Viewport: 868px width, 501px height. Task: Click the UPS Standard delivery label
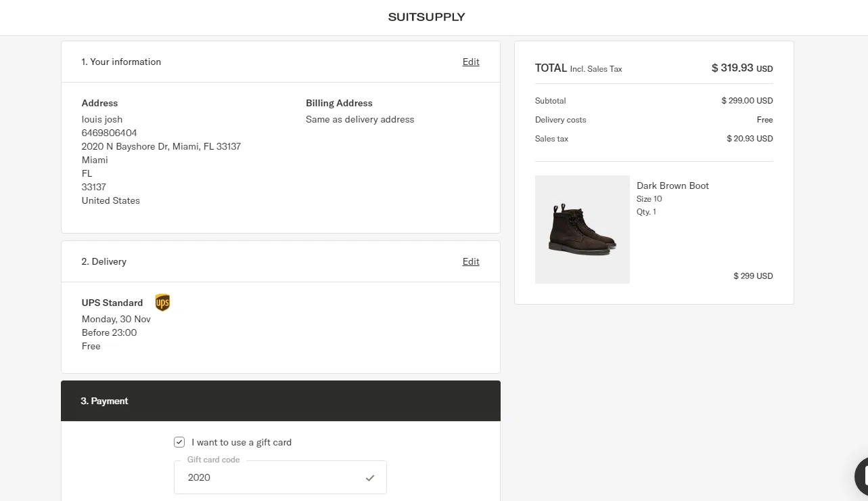112,303
